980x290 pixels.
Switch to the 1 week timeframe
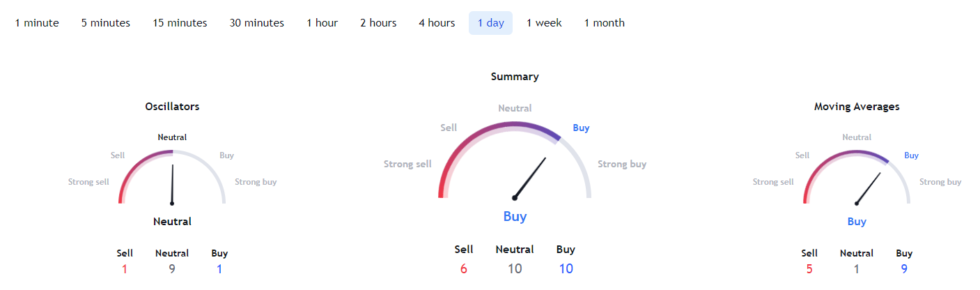pos(544,23)
